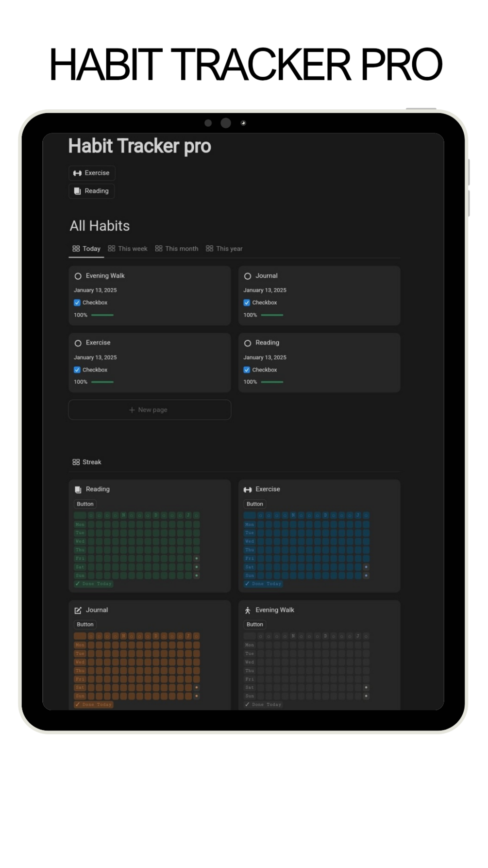Add a habit with New page
This screenshot has height=868, width=488.
tap(150, 410)
